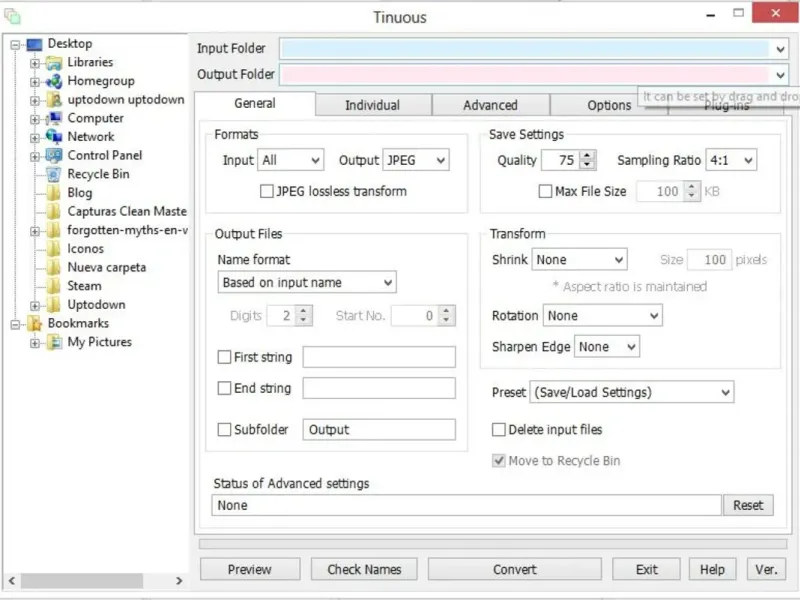
Task: Click the Computer icon in tree
Action: (x=54, y=118)
